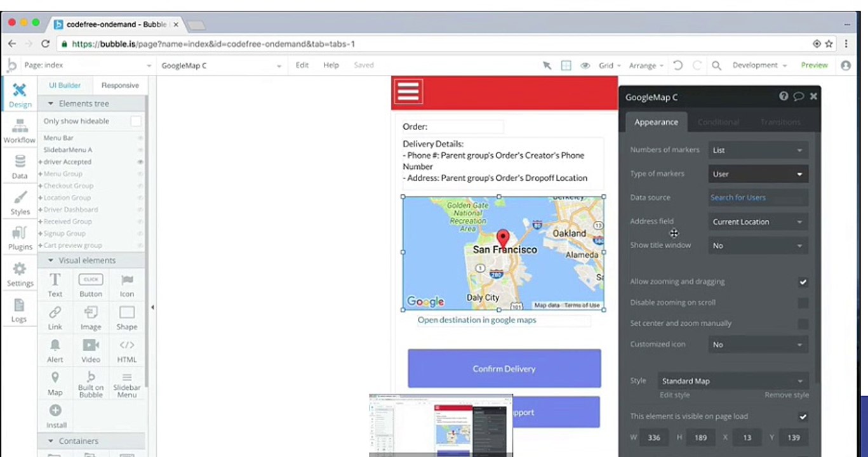Open the Arrange dropdown menu
Image resolution: width=868 pixels, height=457 pixels.
tap(646, 65)
